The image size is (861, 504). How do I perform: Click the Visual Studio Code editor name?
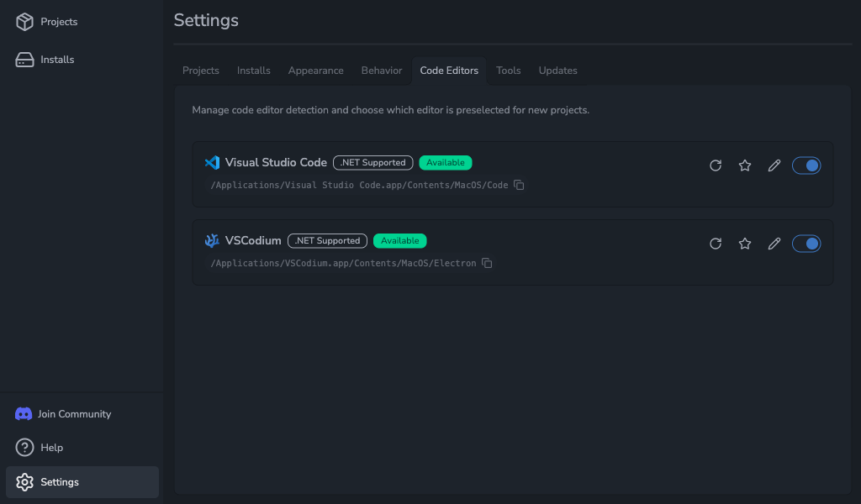276,162
